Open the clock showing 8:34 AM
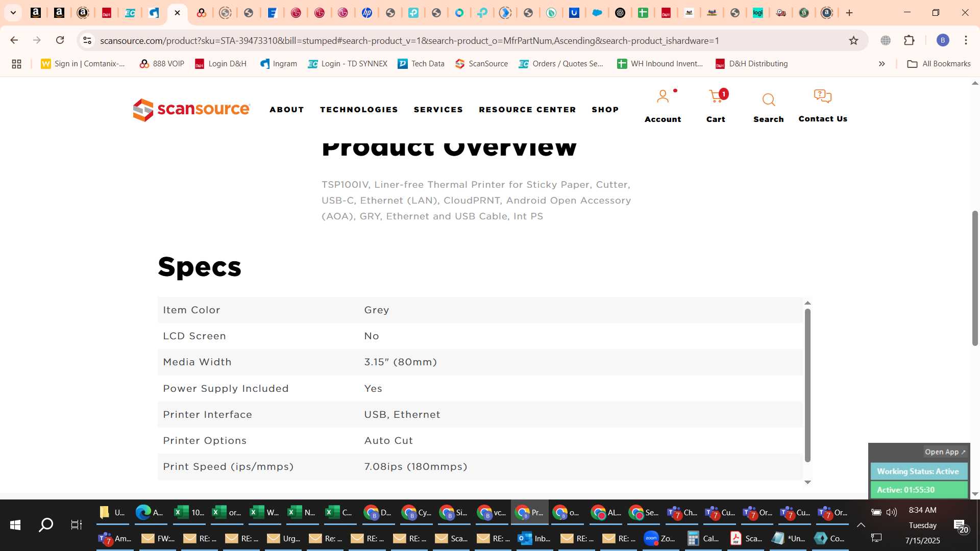980x551 pixels. click(x=922, y=510)
